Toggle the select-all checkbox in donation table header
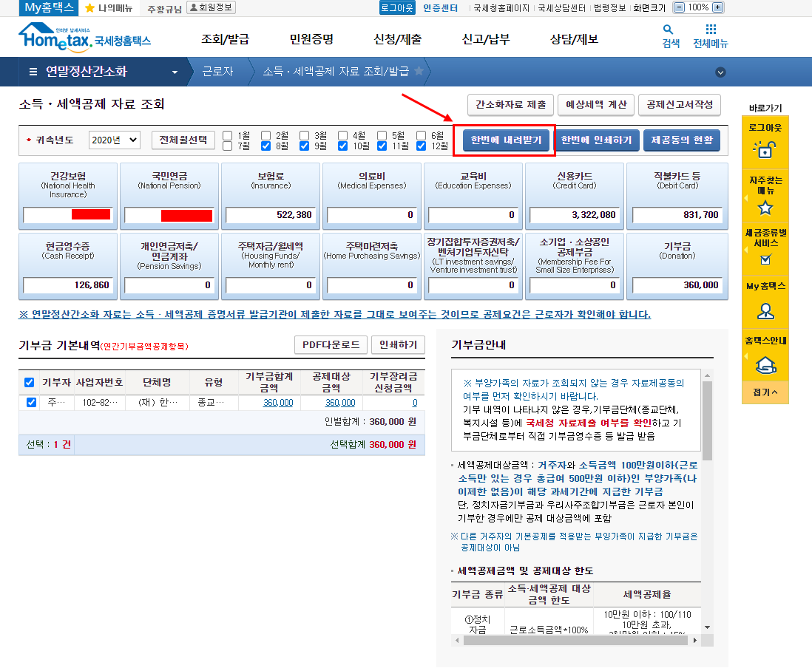This screenshot has height=671, width=812. click(x=30, y=382)
